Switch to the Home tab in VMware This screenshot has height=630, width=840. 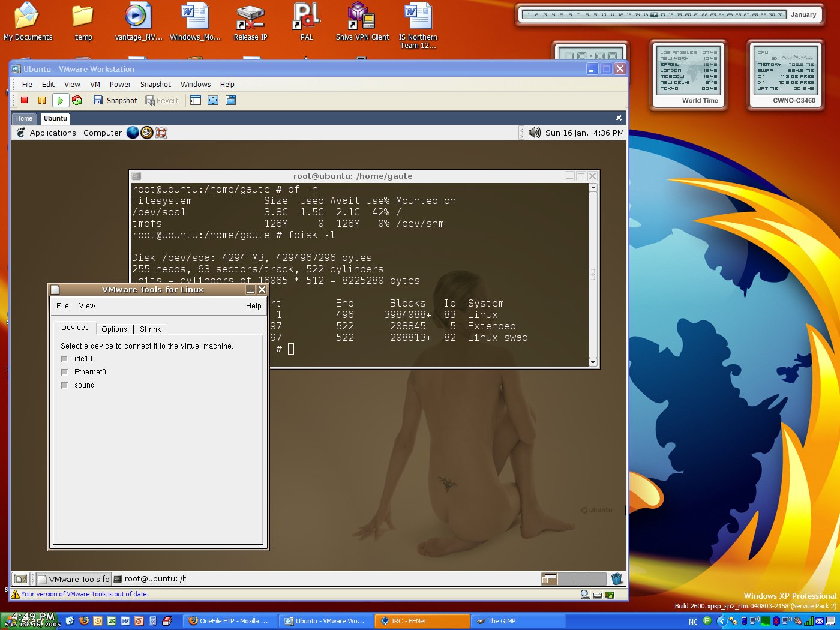pyautogui.click(x=25, y=118)
